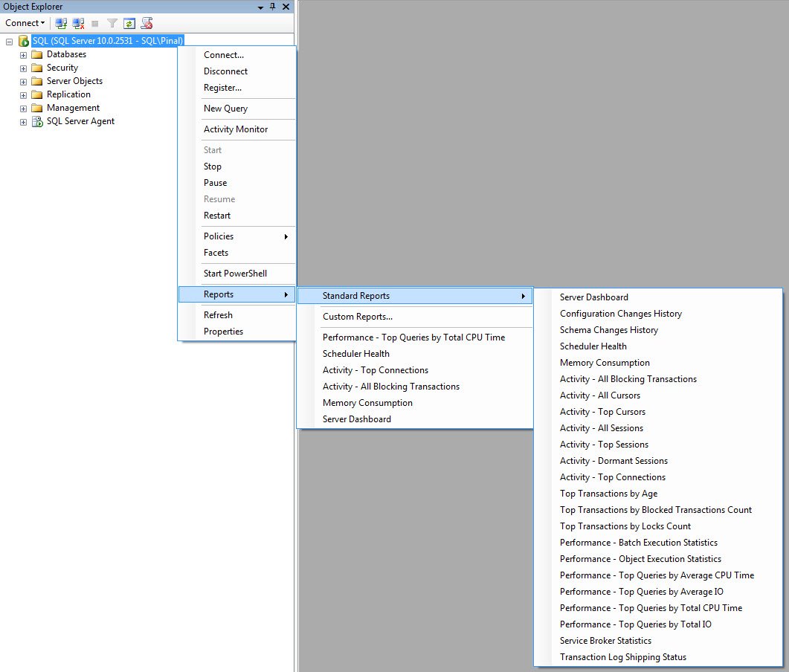Choose Pause in the context menu
Viewport: 789px width, 672px height.
coord(237,183)
